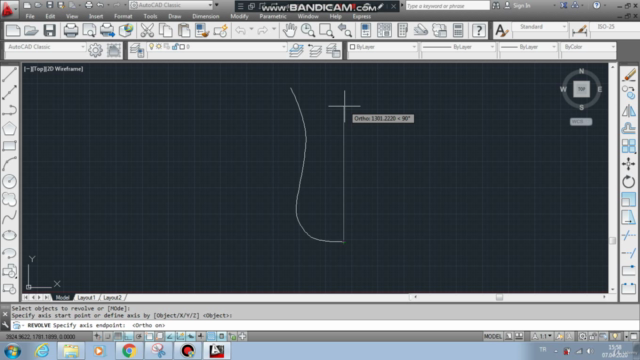Screen dimensions: 640x360
Task: Open the AutoCAD Classic workspace dropdown
Action: click(x=45, y=47)
